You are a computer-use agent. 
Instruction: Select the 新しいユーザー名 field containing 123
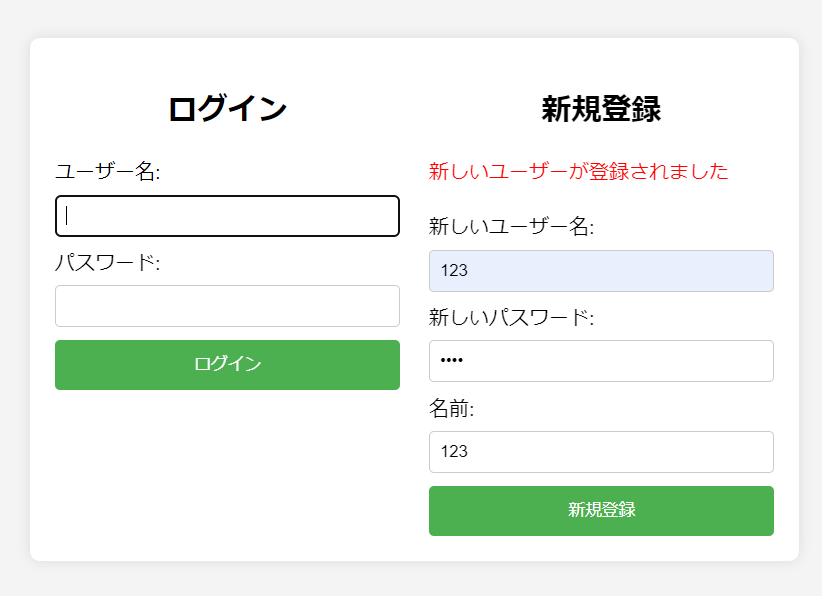coord(601,270)
